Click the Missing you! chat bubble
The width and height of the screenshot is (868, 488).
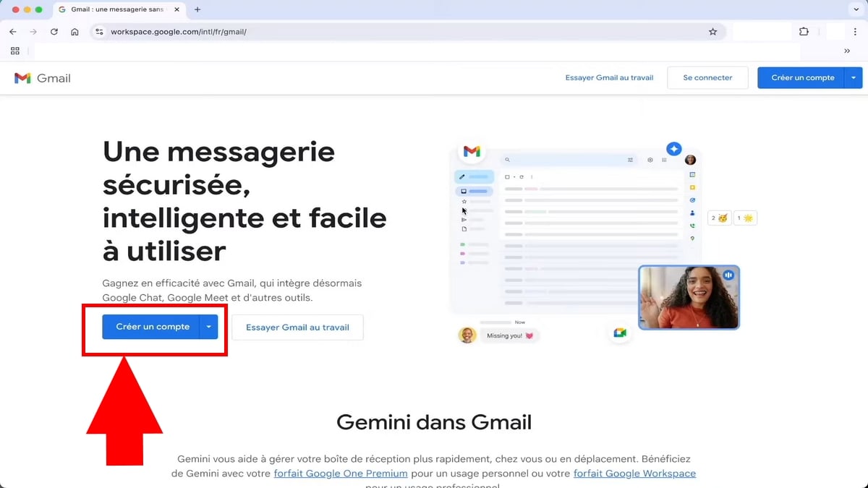tap(510, 335)
